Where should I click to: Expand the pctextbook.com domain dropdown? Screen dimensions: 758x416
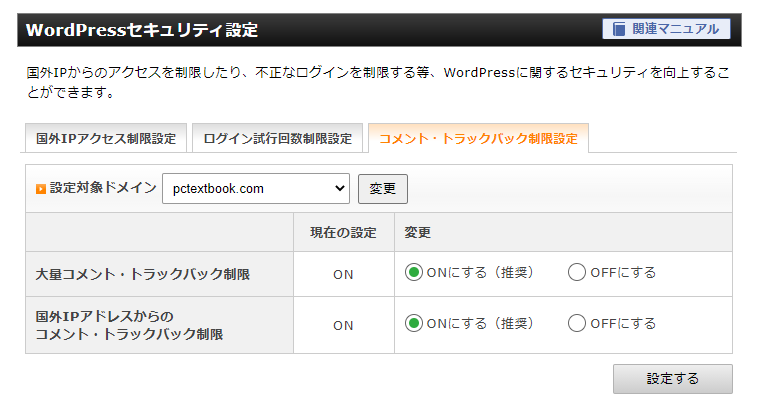pyautogui.click(x=256, y=188)
